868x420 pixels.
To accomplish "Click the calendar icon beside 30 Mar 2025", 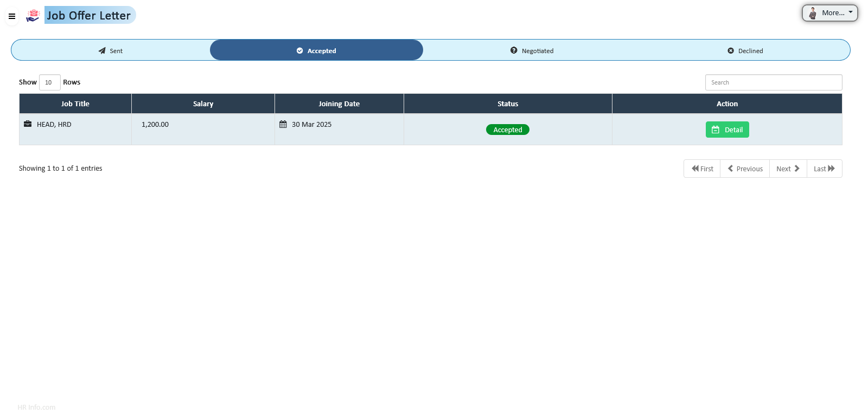I will (283, 124).
